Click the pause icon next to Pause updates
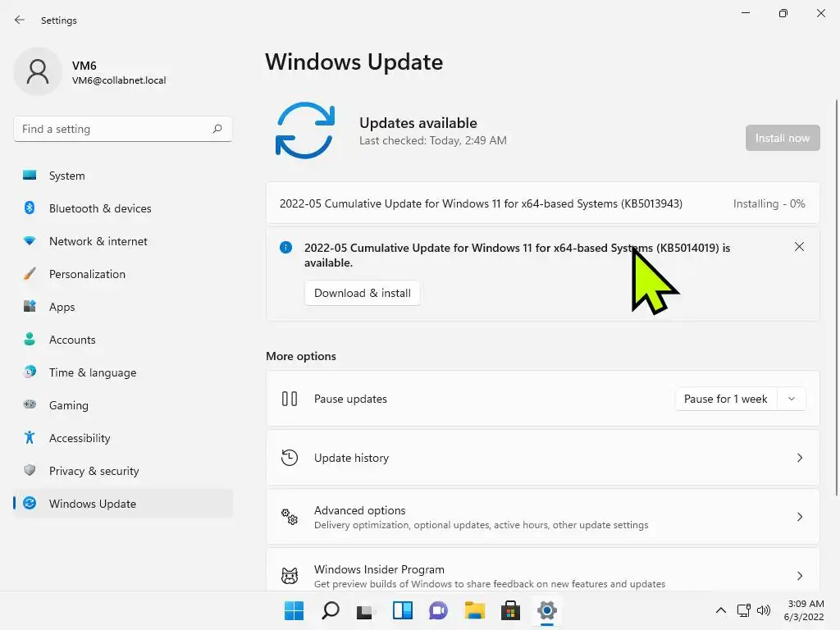 coord(290,399)
